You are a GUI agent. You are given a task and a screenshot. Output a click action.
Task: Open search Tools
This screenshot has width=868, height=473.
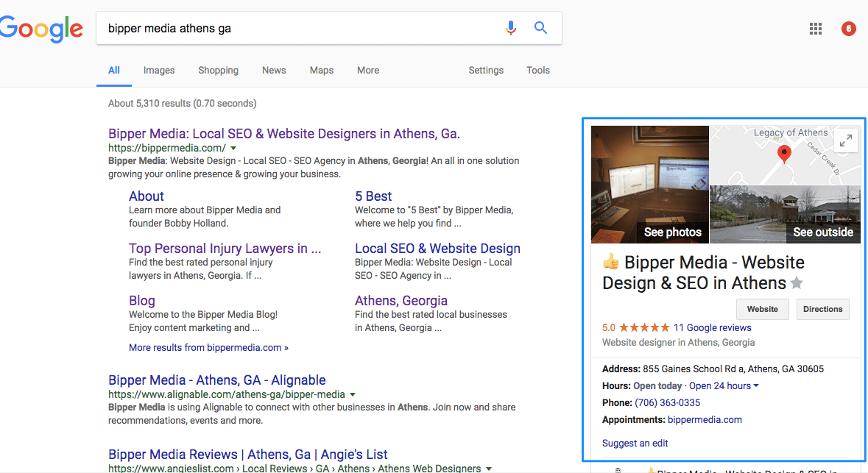pyautogui.click(x=538, y=71)
